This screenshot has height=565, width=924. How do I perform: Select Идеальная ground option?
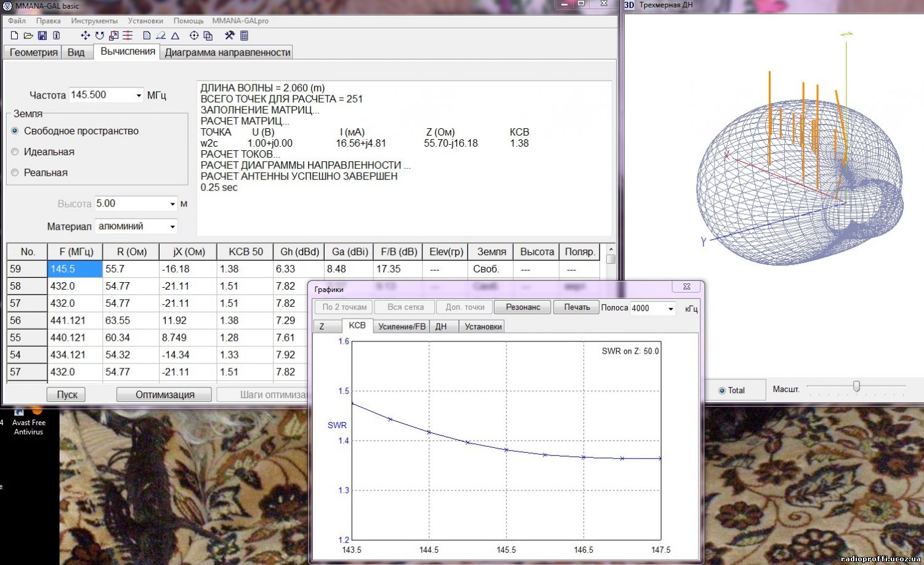(15, 152)
